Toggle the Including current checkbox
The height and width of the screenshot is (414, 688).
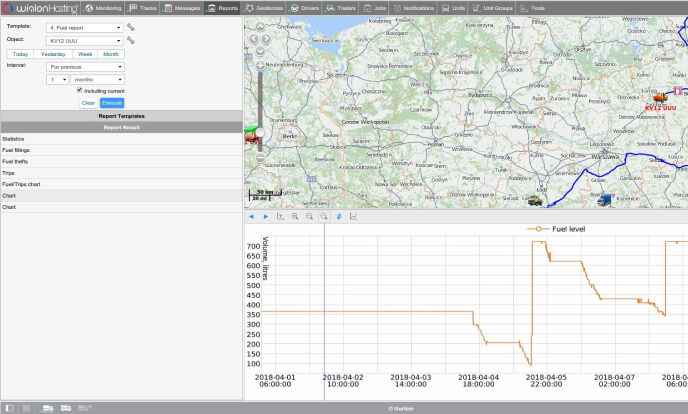pos(79,90)
